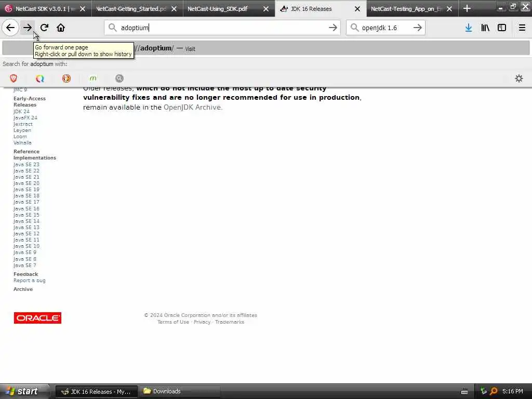Close the NetCast-Testing_App tab

point(449,9)
